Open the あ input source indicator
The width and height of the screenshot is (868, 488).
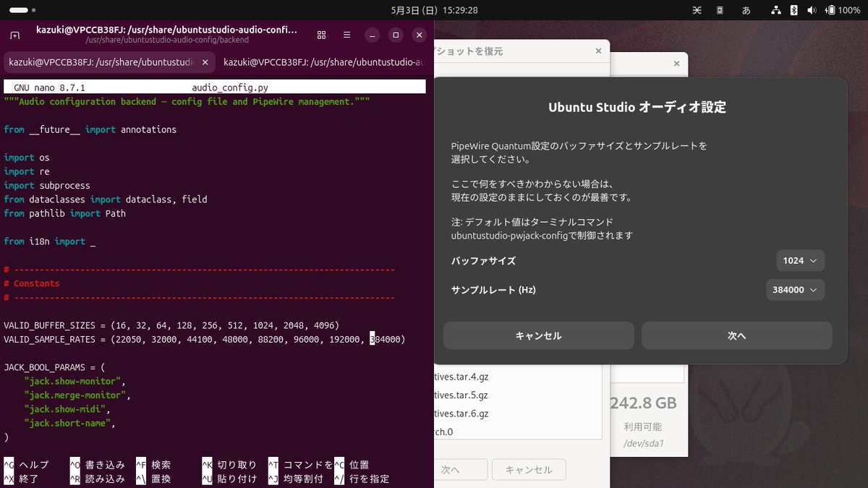746,10
